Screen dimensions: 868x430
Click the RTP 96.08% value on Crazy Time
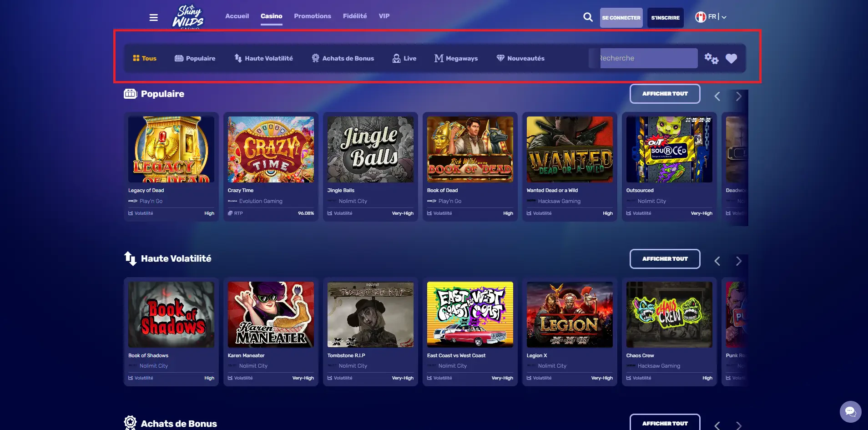306,213
